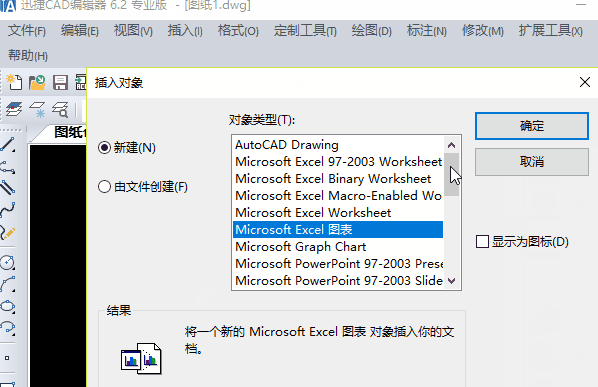Open the layer manager icon
Screen dimensions: 598x387
[x=14, y=109]
